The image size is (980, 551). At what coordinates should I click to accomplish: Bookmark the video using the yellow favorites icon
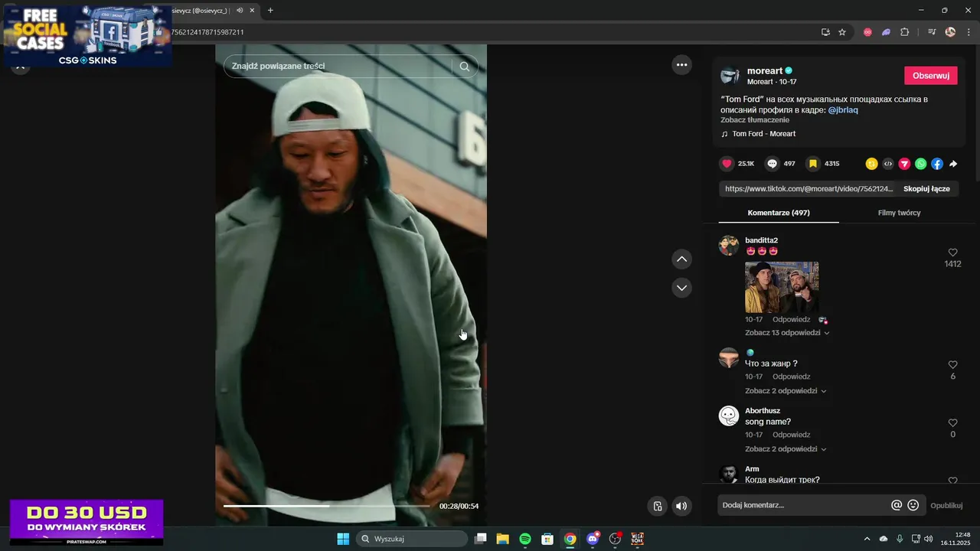(x=813, y=164)
